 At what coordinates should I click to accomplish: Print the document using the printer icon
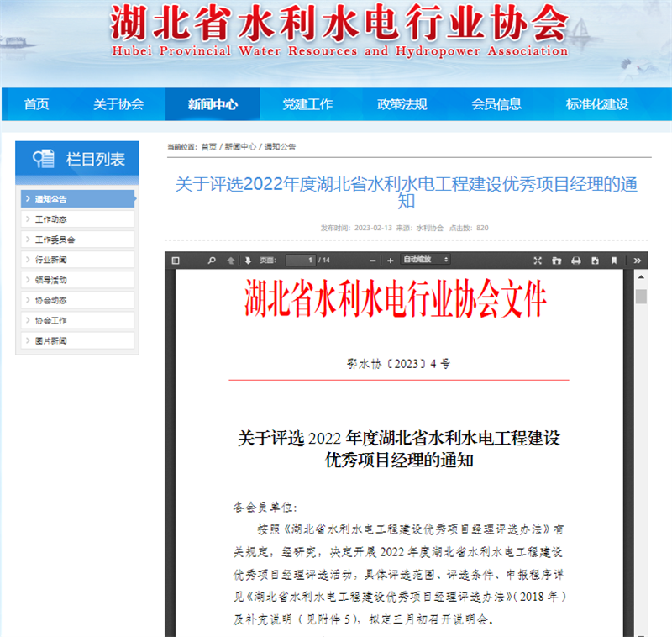pyautogui.click(x=576, y=261)
